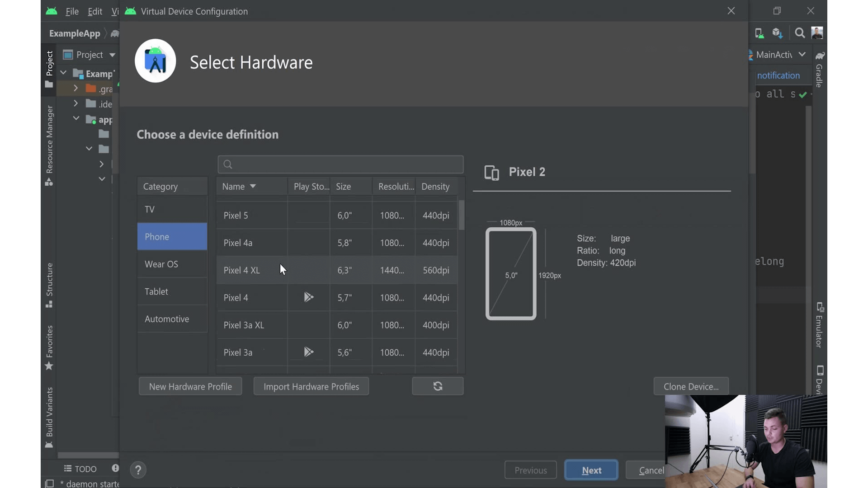The width and height of the screenshot is (868, 488).
Task: Click Import Hardware Profiles button
Action: coord(311,386)
